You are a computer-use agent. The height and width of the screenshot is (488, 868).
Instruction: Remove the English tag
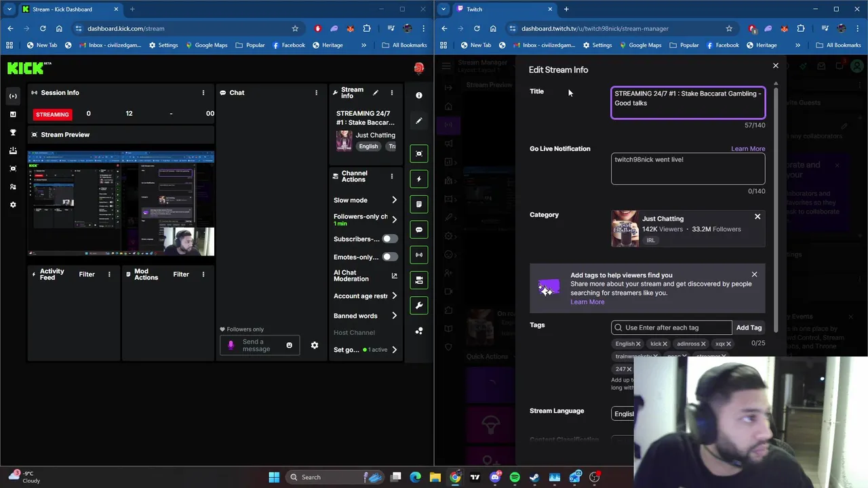click(638, 344)
